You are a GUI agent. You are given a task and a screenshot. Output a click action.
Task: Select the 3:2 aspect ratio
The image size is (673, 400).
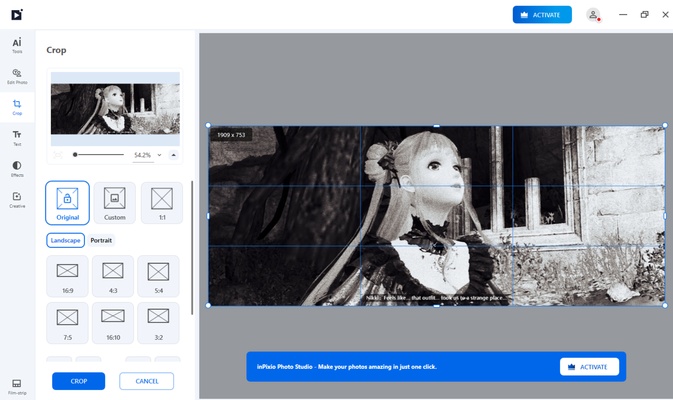pos(158,323)
